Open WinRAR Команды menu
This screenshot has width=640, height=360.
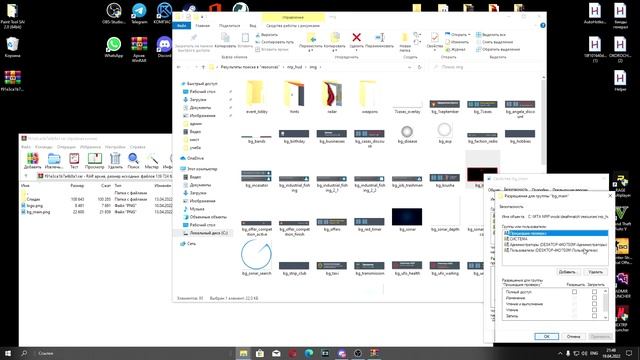tap(44, 147)
